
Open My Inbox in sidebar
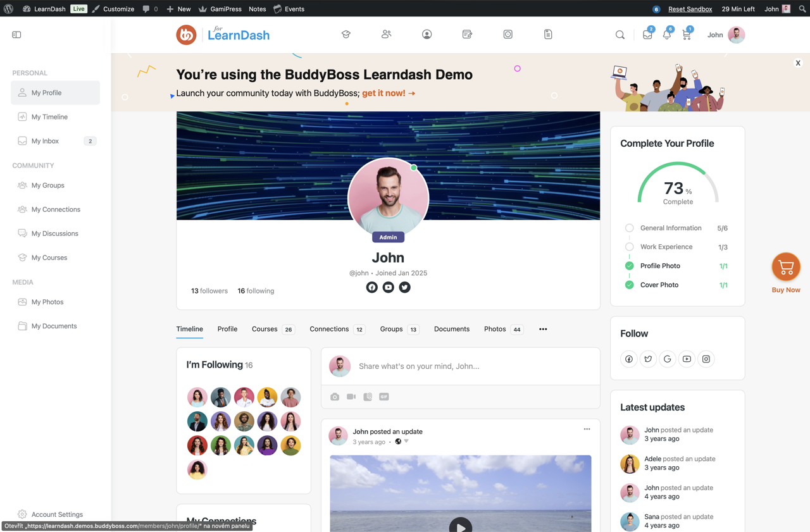tap(45, 141)
